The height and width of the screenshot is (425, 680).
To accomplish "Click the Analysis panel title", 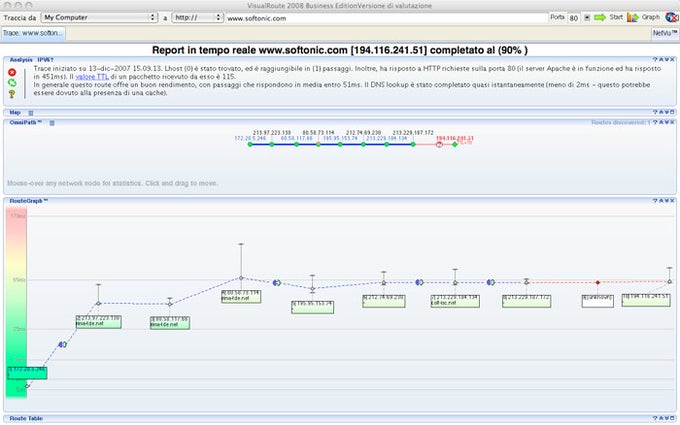I will (x=21, y=60).
